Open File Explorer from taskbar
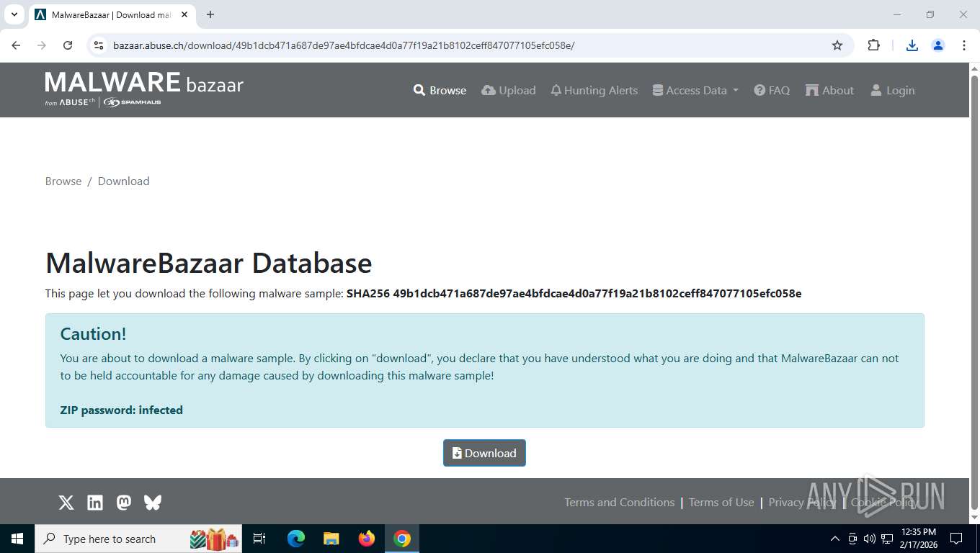Screen dimensions: 980x553 pyautogui.click(x=331, y=539)
